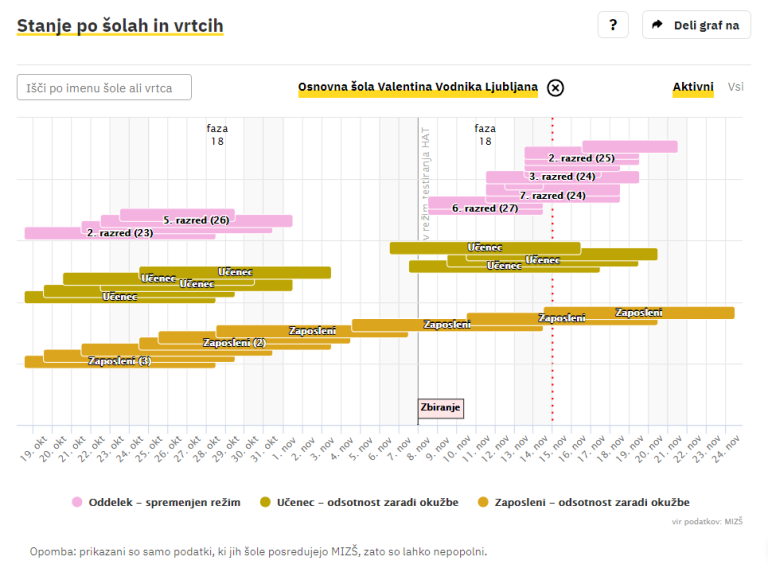The height and width of the screenshot is (576, 768).
Task: Click the Zaposleni (2) bar
Action: click(x=234, y=343)
